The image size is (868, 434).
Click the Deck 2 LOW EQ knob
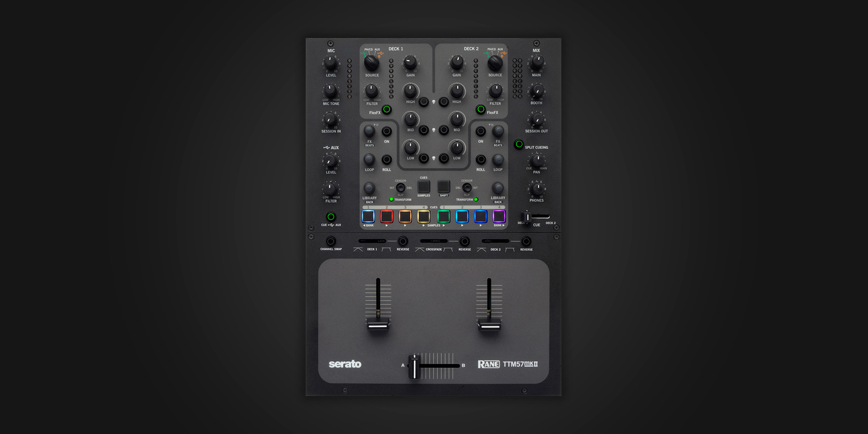457,147
